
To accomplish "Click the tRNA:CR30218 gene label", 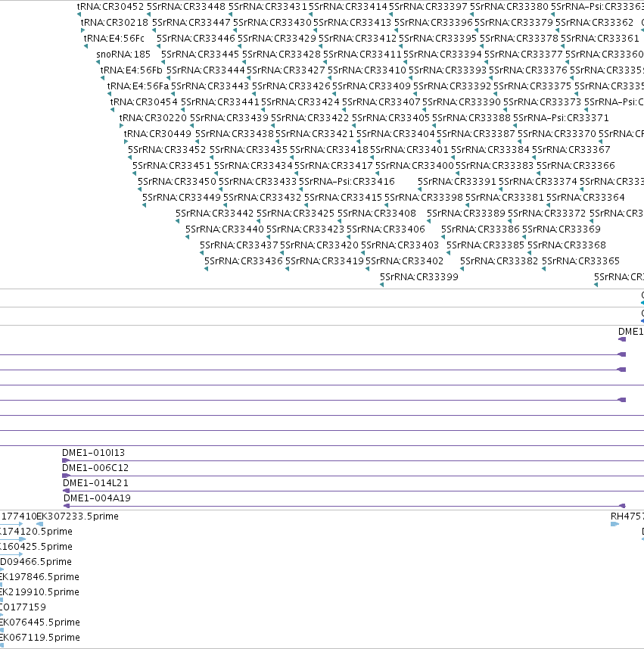I will click(x=114, y=23).
